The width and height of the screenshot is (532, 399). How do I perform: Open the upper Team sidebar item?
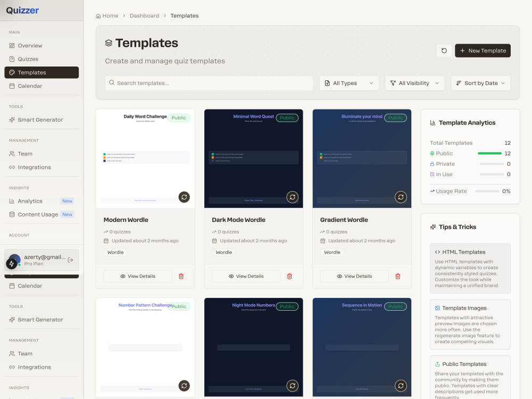[x=41, y=154]
